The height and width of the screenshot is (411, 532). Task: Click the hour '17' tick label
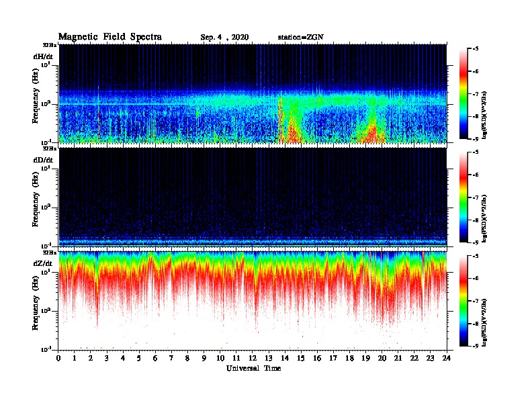(333, 359)
